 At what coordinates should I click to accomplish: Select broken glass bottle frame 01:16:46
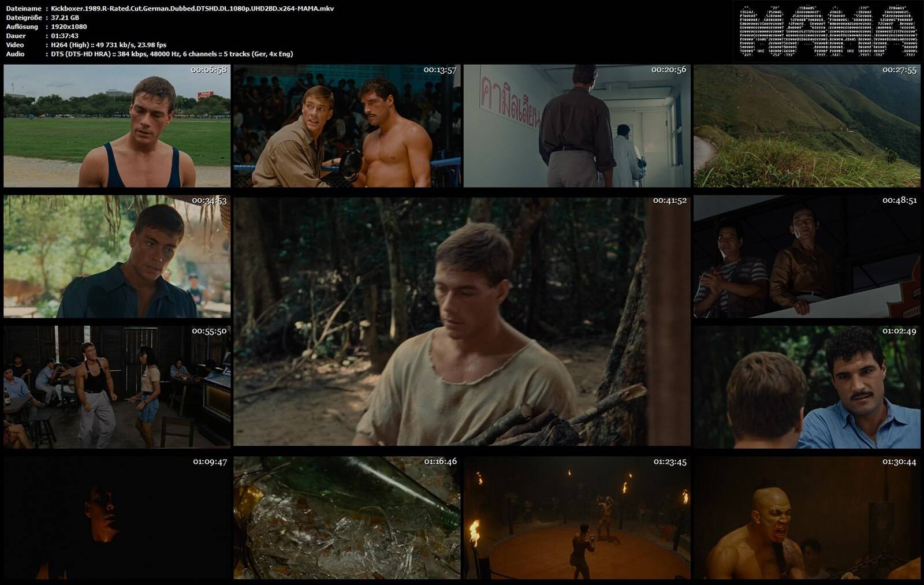pyautogui.click(x=347, y=517)
